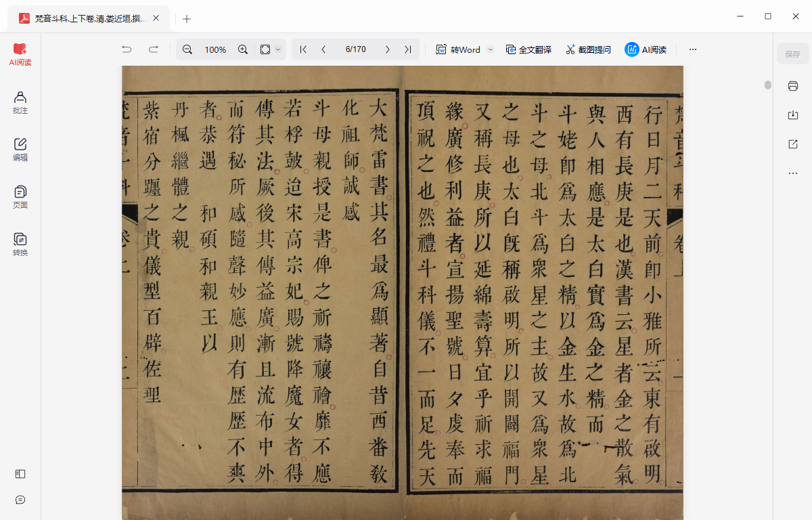Expand the fit mode dropdown arrow
Viewport: 812px width, 520px height.
pos(278,49)
